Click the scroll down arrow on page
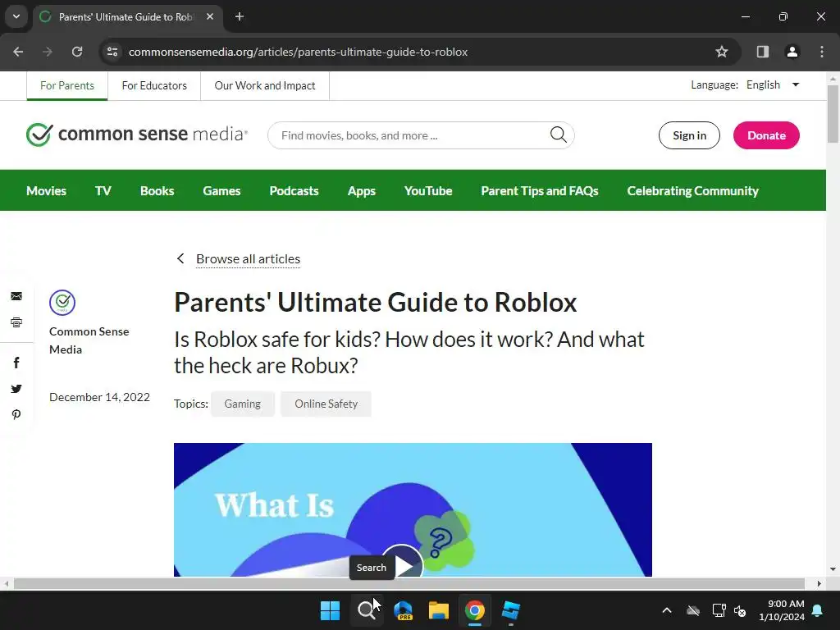Viewport: 840px width, 630px height. coord(833,569)
